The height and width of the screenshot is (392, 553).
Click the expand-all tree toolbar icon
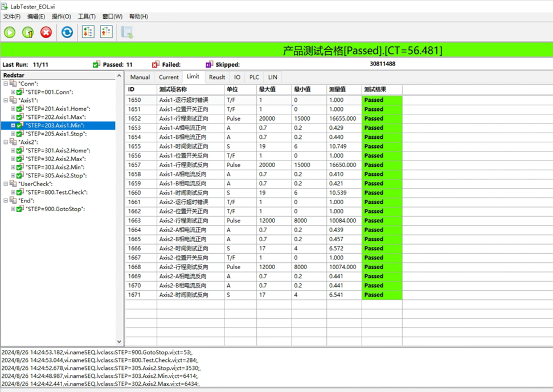[88, 32]
